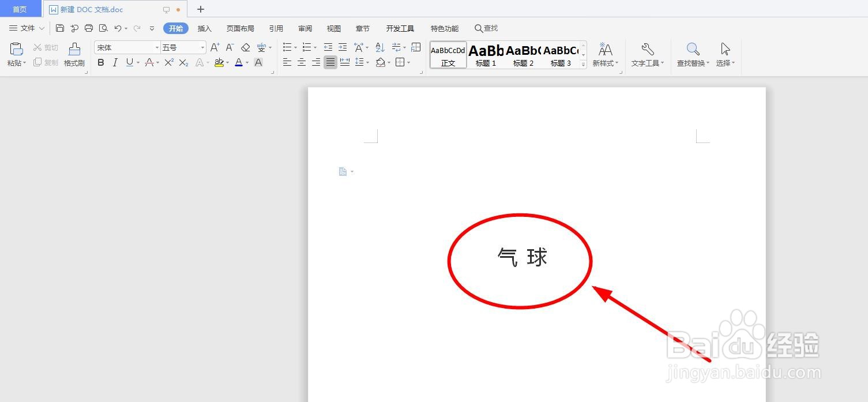Click the Clear Formatting eraser icon
Screen dimensions: 868x402
coord(245,47)
